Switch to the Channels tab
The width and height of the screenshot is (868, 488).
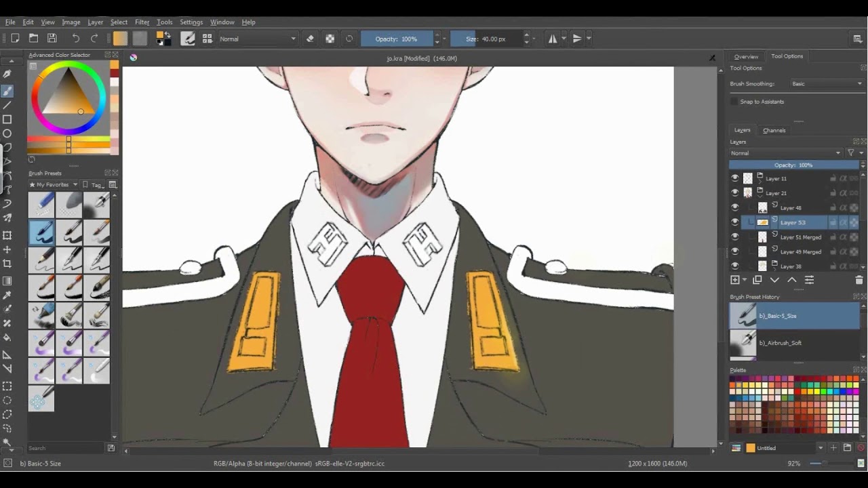point(774,130)
